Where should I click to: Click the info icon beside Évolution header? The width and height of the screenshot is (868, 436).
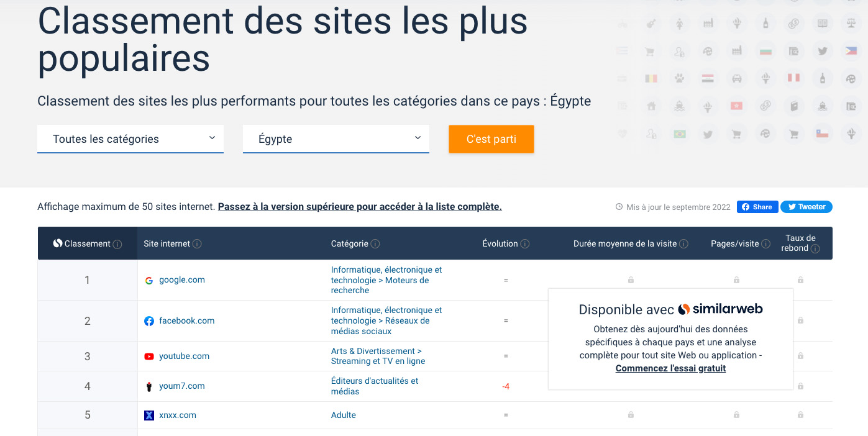(x=525, y=244)
